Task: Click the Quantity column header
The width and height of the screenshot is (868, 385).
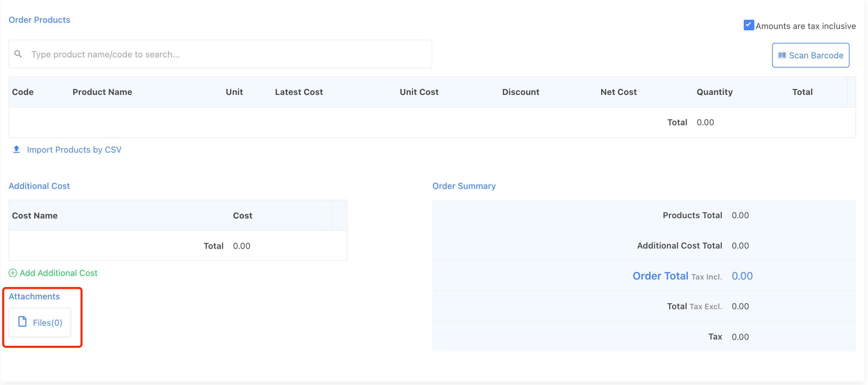Action: click(714, 92)
